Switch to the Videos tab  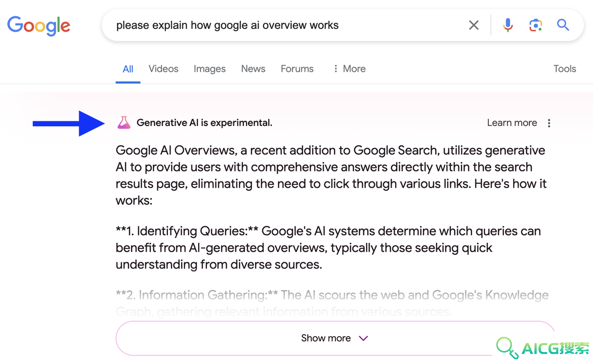click(163, 69)
